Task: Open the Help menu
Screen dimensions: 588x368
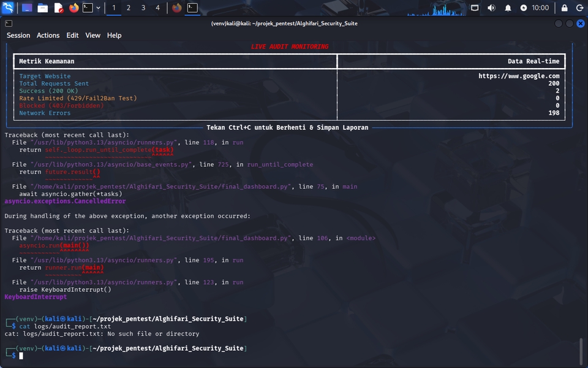Action: (x=115, y=36)
